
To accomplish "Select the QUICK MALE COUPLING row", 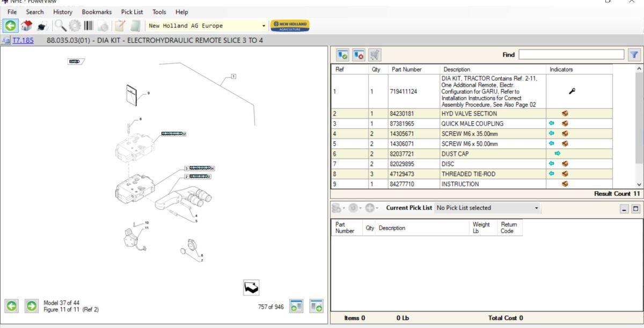I will 471,123.
